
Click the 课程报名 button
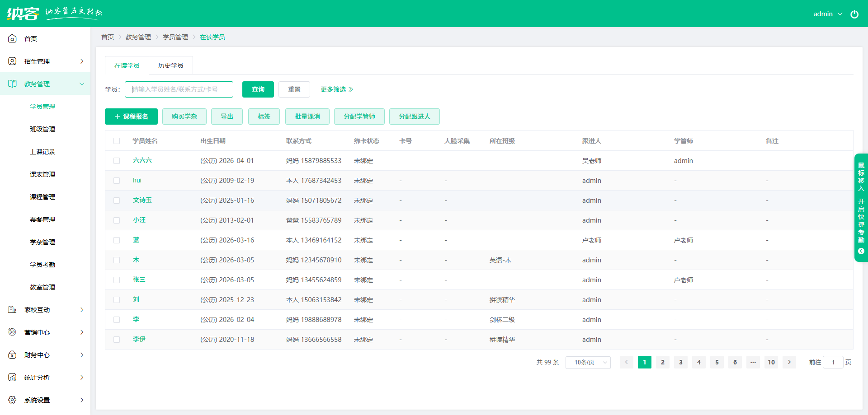[x=131, y=117]
